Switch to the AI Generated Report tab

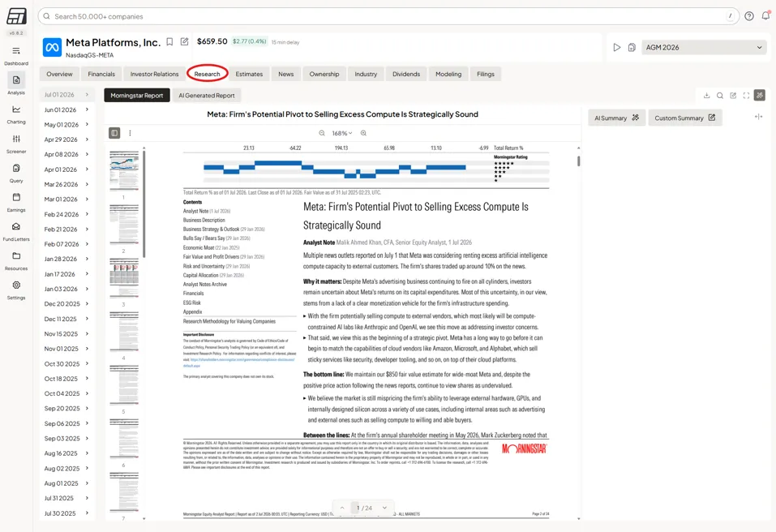pos(207,96)
